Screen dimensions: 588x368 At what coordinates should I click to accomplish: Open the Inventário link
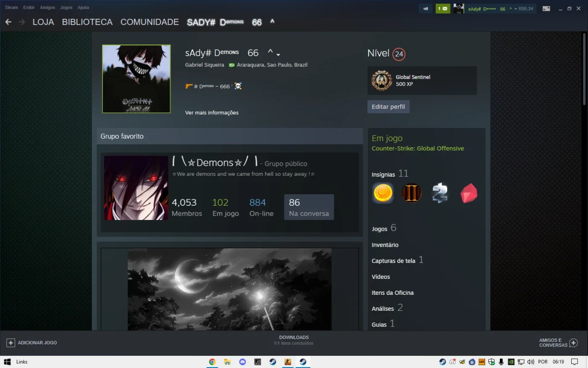tap(385, 245)
